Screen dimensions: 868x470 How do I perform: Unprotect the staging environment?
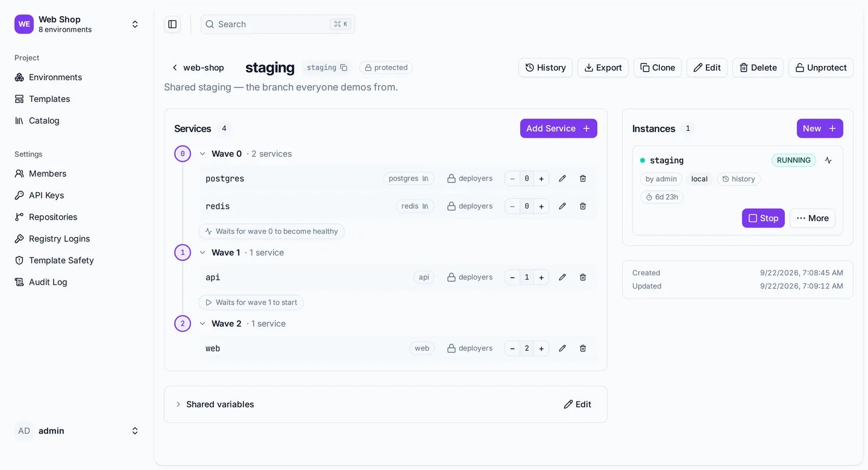coord(821,68)
